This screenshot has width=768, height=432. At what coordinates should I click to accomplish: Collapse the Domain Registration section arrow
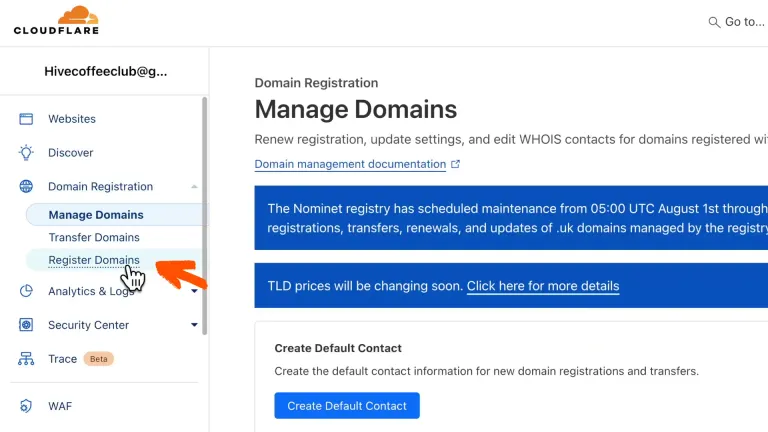pos(194,187)
